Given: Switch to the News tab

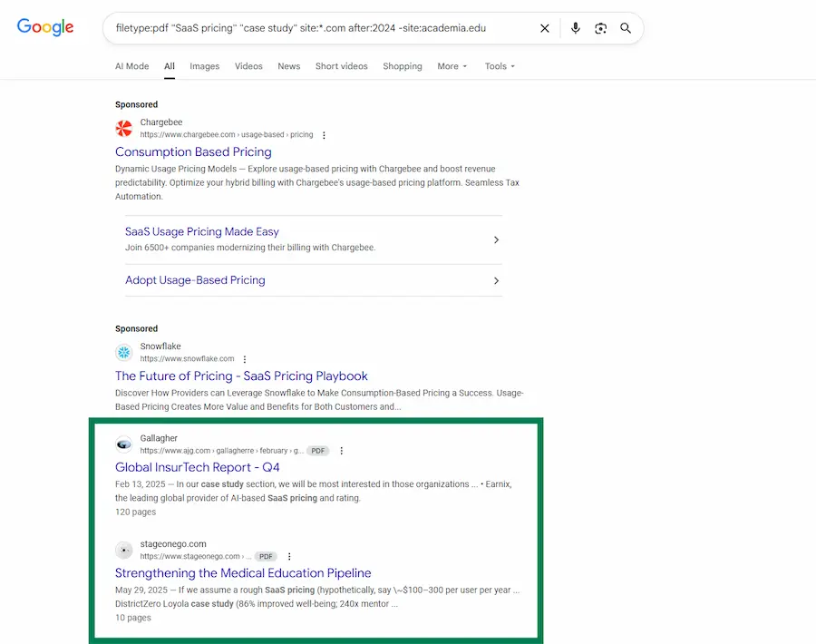Looking at the screenshot, I should [x=288, y=66].
